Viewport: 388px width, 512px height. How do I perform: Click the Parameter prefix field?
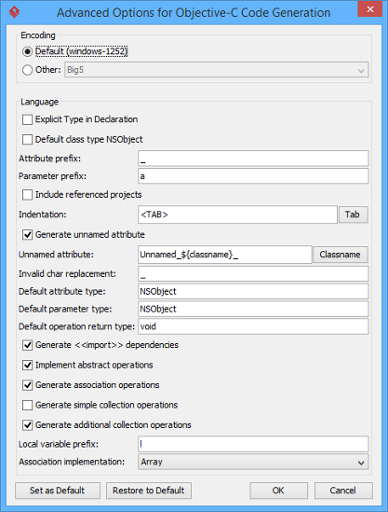(253, 176)
